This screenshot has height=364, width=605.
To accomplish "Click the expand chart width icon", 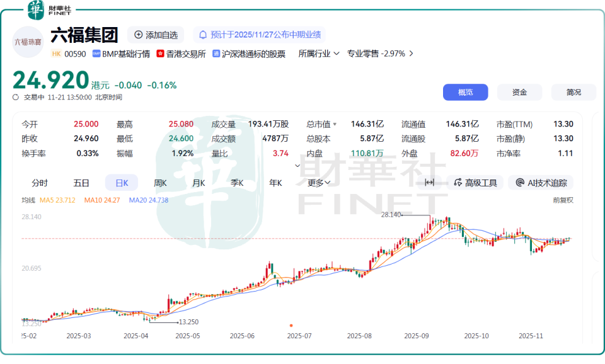I will 429,183.
